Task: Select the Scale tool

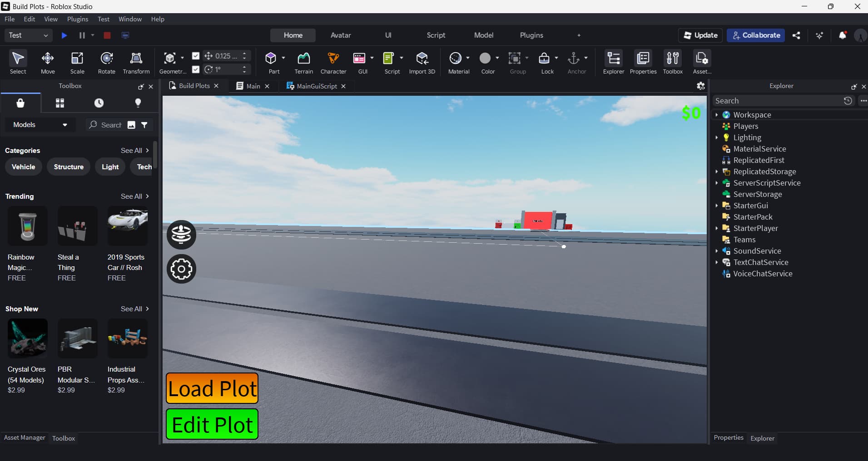Action: coord(77,62)
